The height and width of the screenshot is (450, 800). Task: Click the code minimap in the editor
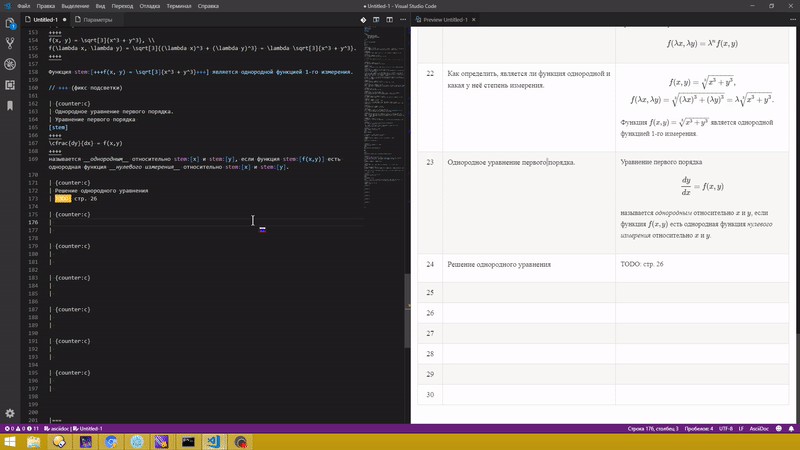[384, 117]
